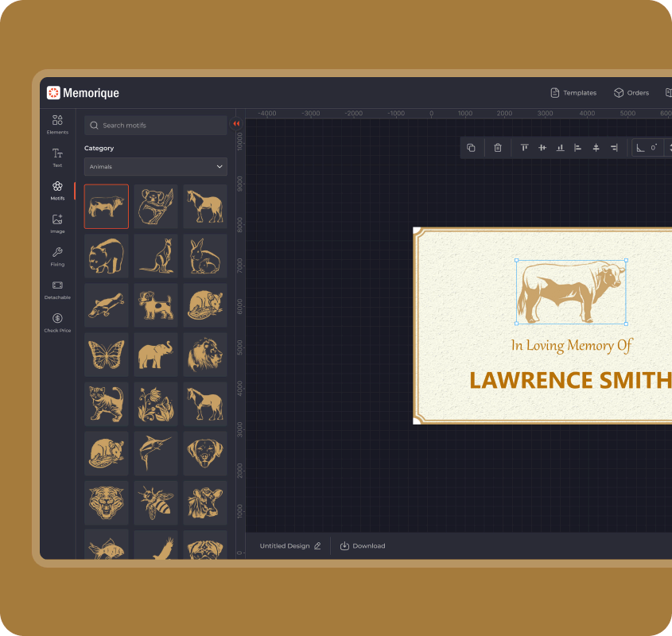Screen dimensions: 672x636
Task: Delete selected motif with trash icon
Action: [498, 148]
